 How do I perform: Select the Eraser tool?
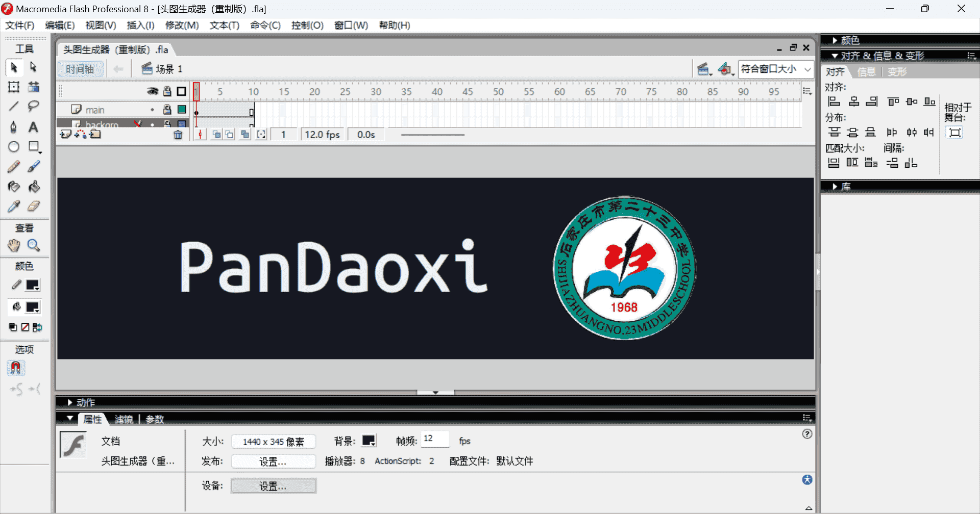click(34, 206)
